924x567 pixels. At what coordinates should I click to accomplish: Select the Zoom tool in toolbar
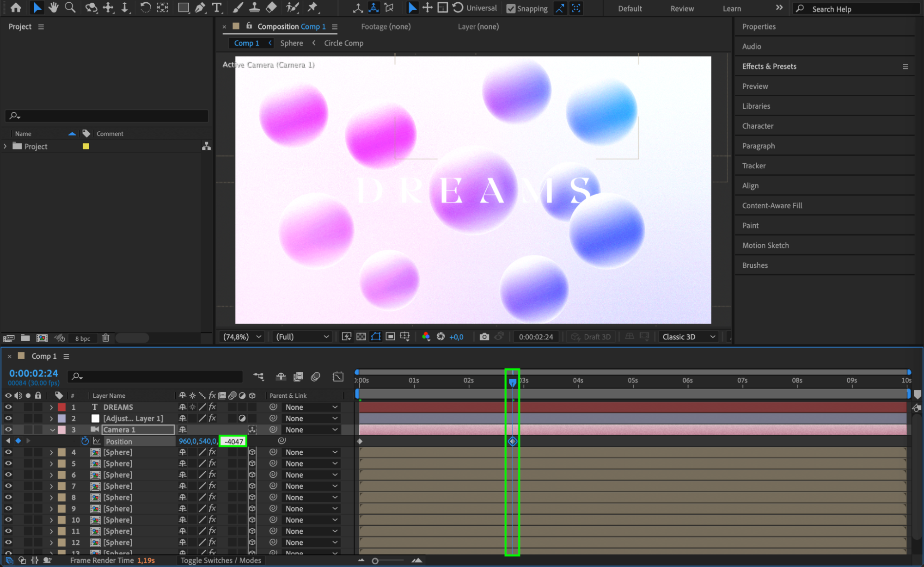70,7
